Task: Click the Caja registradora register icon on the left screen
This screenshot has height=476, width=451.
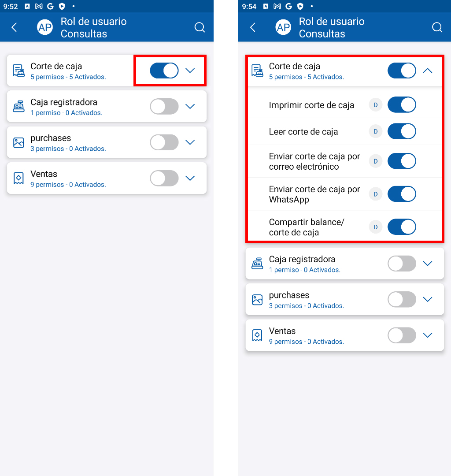Action: tap(18, 107)
